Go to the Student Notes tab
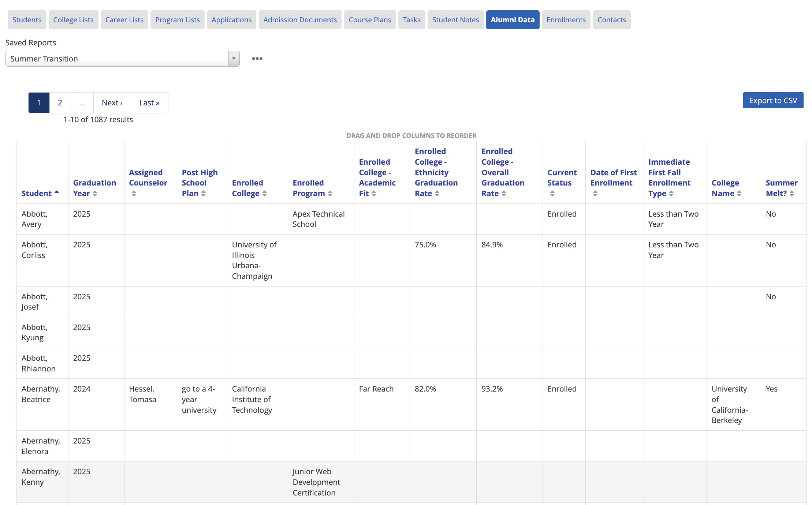This screenshot has width=812, height=505. tap(455, 20)
